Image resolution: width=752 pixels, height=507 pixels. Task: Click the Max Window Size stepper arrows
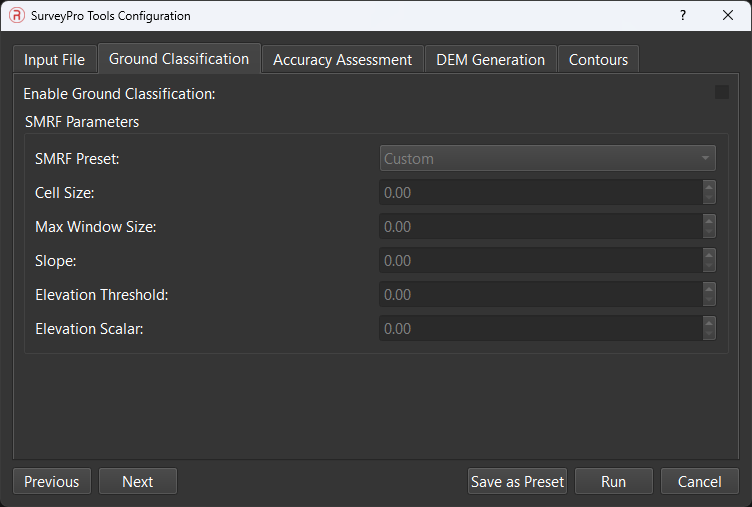pyautogui.click(x=709, y=227)
